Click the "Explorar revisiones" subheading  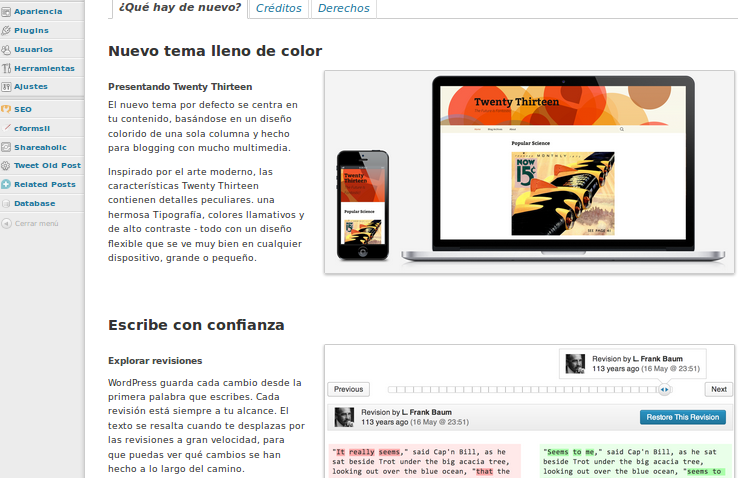pos(155,361)
